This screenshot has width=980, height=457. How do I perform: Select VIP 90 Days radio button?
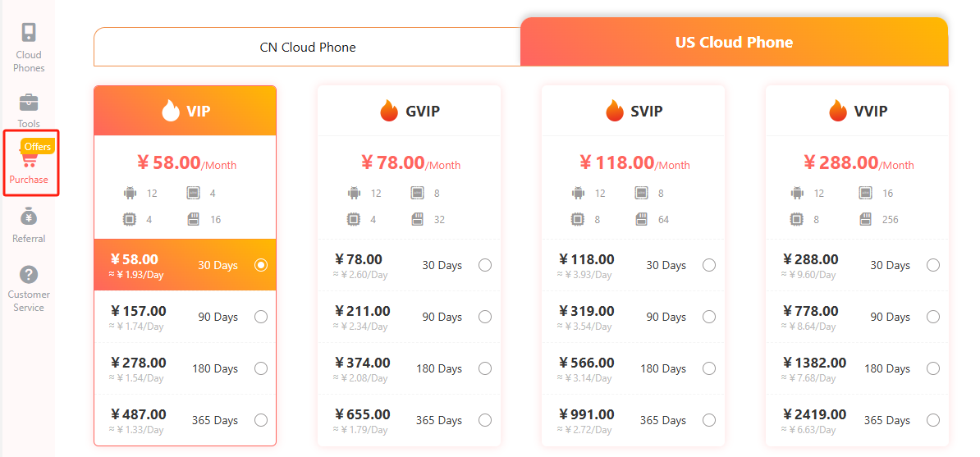261,317
